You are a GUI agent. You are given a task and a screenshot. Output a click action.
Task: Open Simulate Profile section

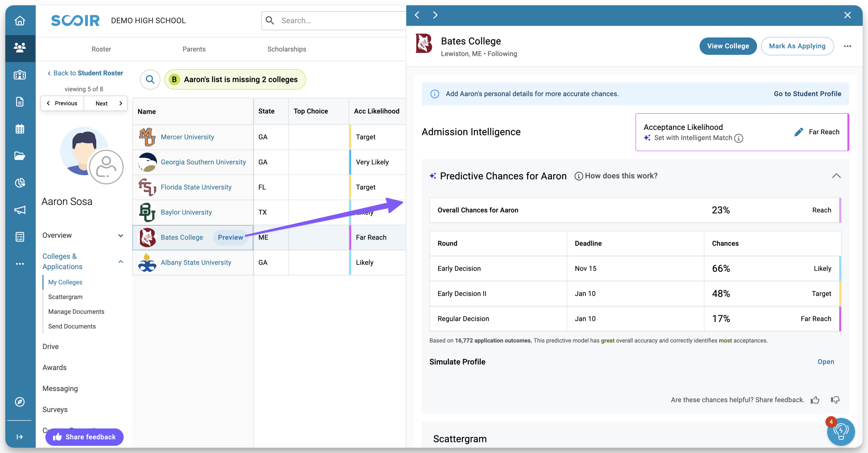(825, 362)
